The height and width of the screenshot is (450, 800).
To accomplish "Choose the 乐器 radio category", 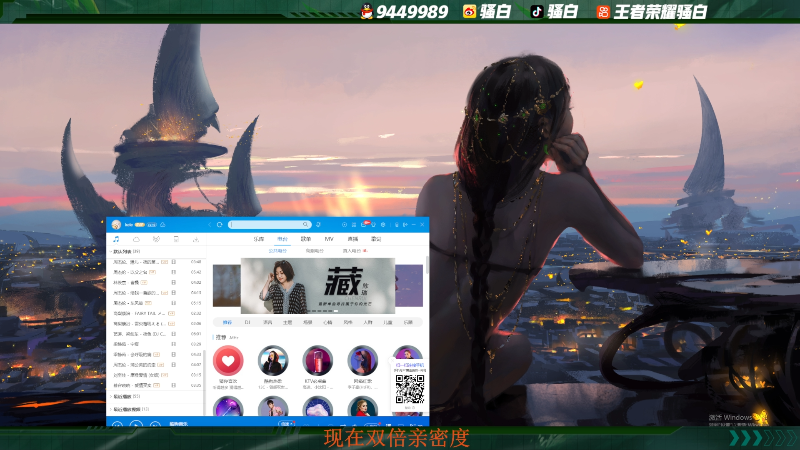I will (408, 322).
